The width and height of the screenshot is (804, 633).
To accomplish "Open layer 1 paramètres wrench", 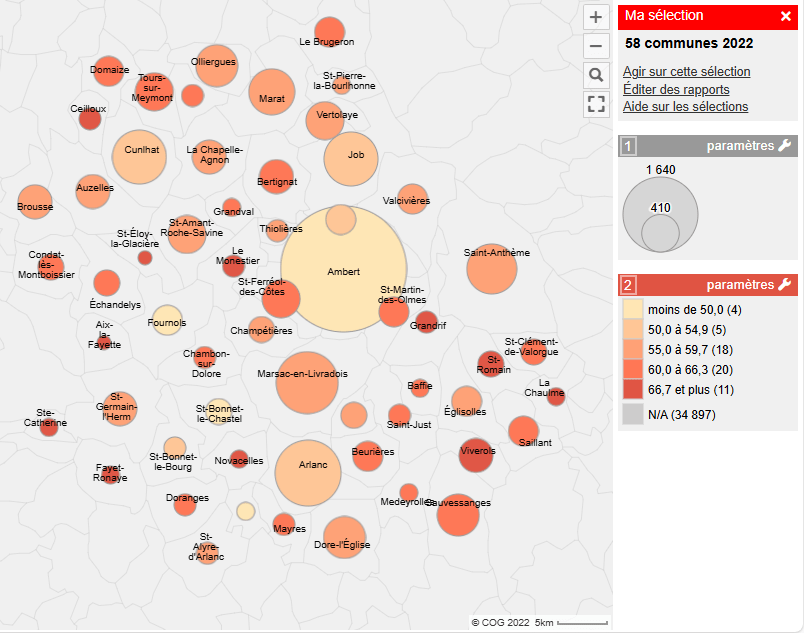I will [785, 146].
